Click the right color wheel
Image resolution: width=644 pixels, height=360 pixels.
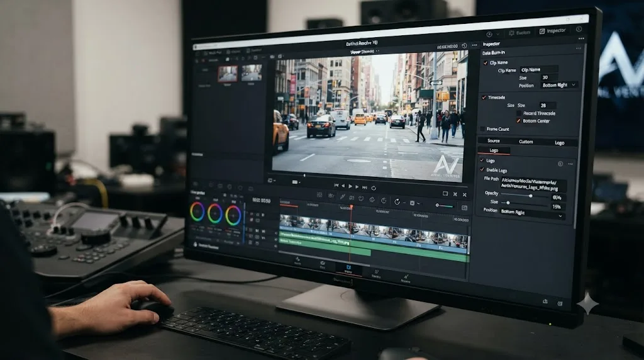[x=233, y=215]
